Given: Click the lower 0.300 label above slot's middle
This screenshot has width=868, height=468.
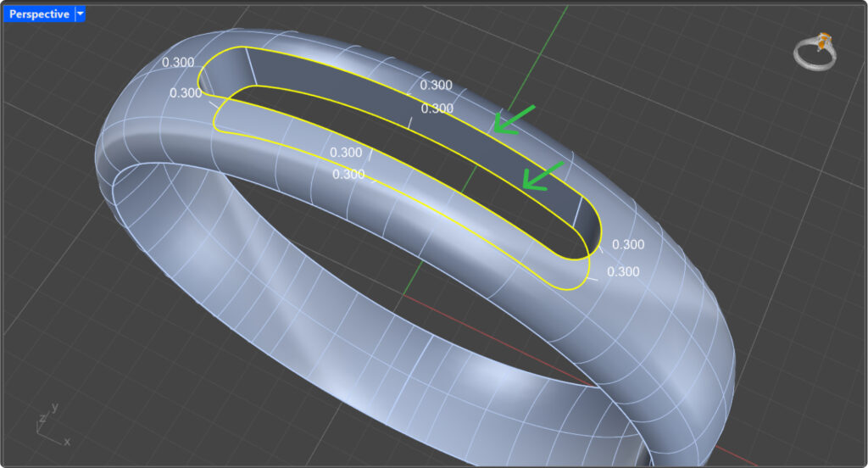Looking at the screenshot, I should tap(437, 109).
